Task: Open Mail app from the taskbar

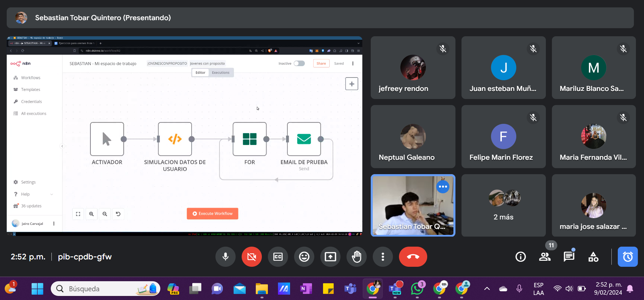Action: pyautogui.click(x=239, y=289)
